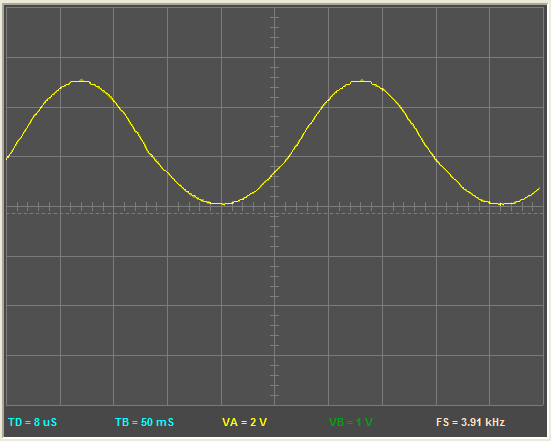Click the dashed horizontal reference line at center axis
Viewport: 551px width, 441px height.
(x=275, y=213)
